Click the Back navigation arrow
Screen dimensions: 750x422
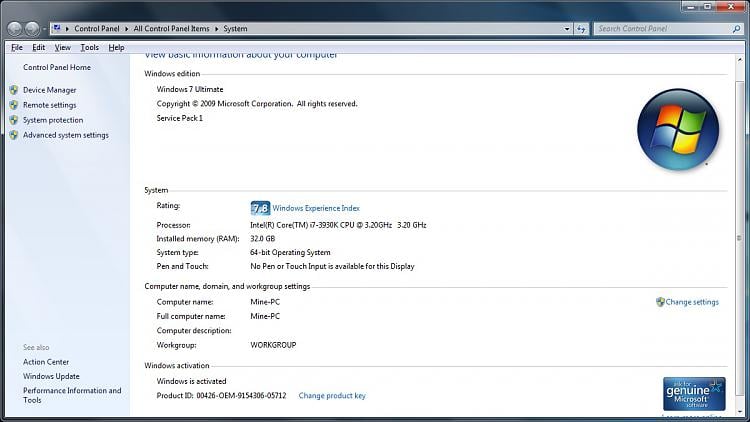coord(15,29)
